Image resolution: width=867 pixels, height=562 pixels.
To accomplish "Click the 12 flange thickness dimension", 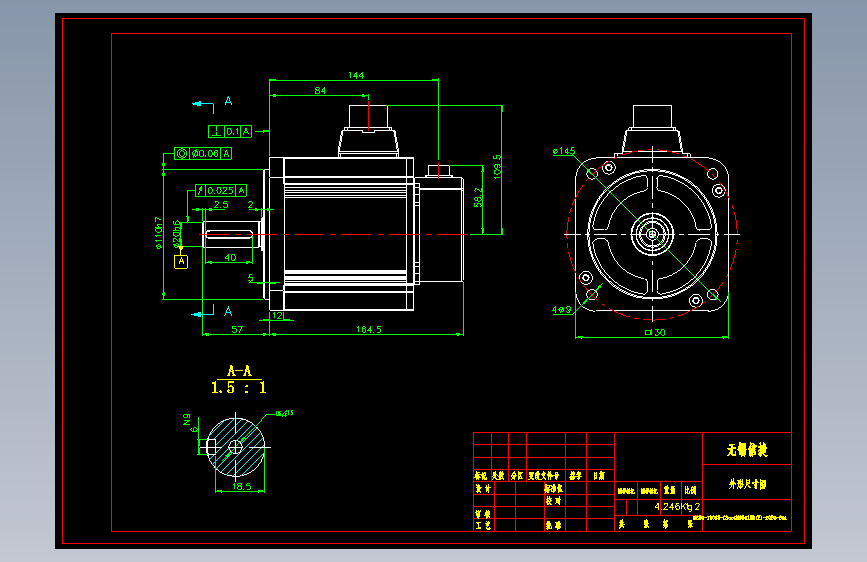I will pyautogui.click(x=278, y=316).
